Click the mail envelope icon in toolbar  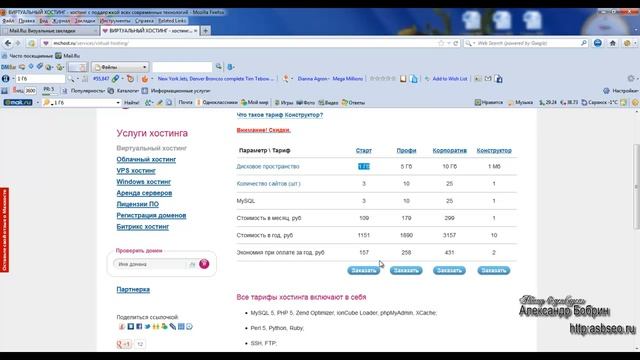488,79
